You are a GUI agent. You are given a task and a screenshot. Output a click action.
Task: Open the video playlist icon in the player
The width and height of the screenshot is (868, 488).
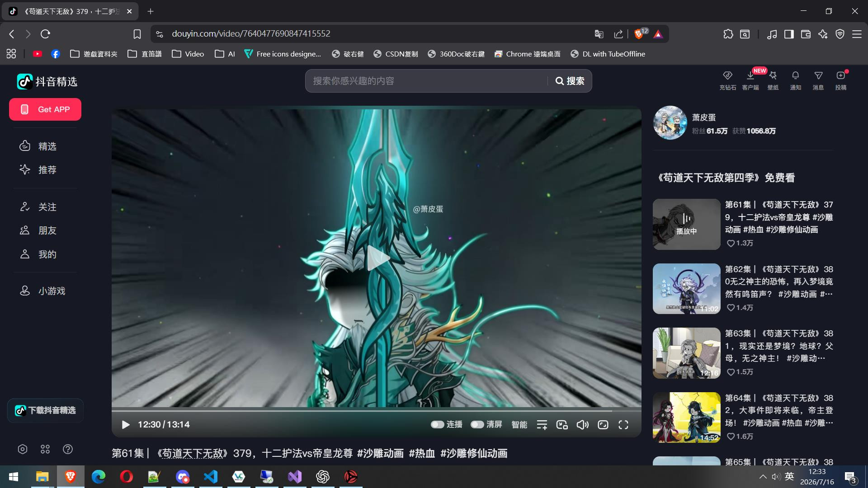pyautogui.click(x=542, y=425)
